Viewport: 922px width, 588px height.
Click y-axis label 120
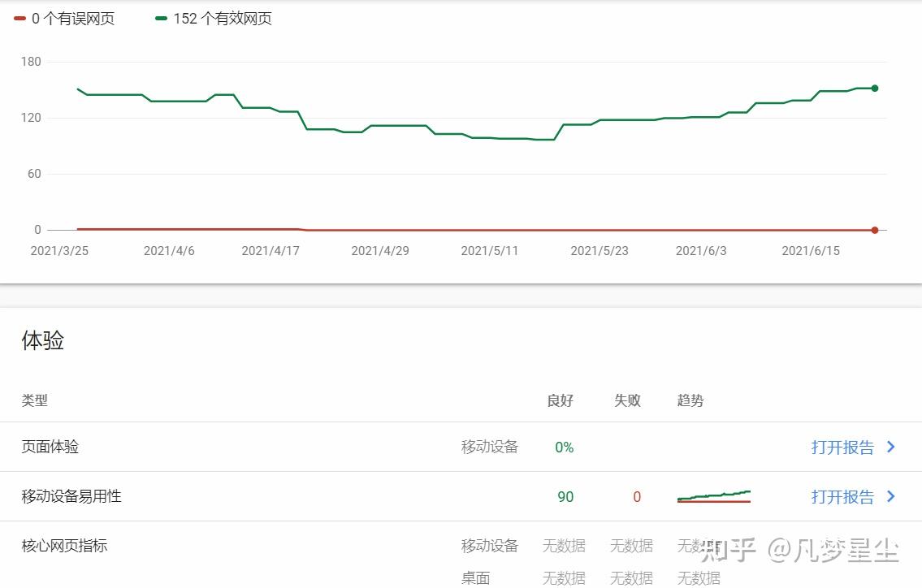point(31,118)
